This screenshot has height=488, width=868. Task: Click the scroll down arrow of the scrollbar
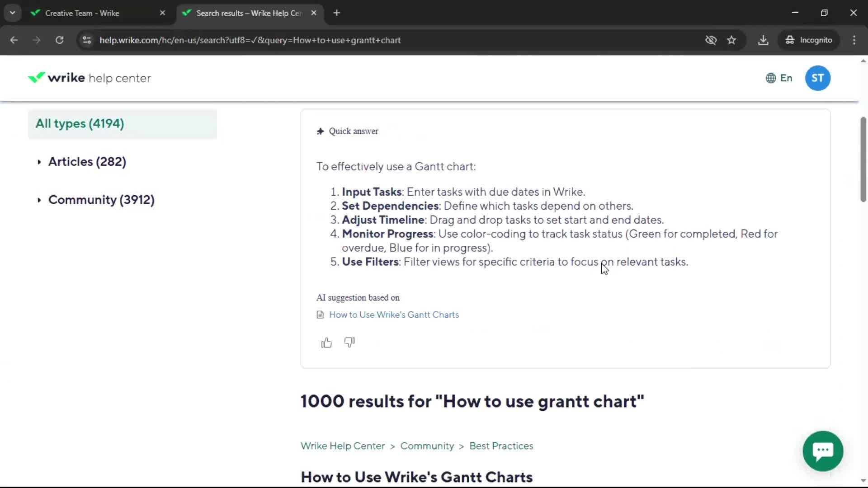click(x=863, y=481)
